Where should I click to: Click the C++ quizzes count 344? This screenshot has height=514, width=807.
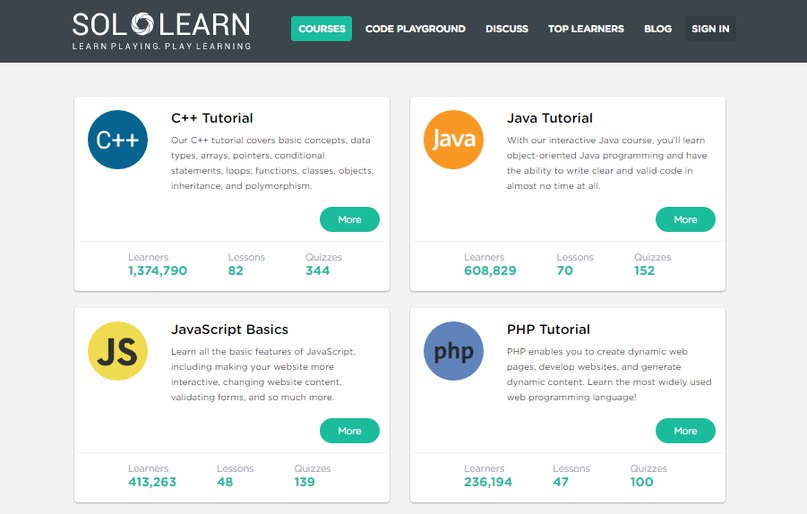[318, 271]
